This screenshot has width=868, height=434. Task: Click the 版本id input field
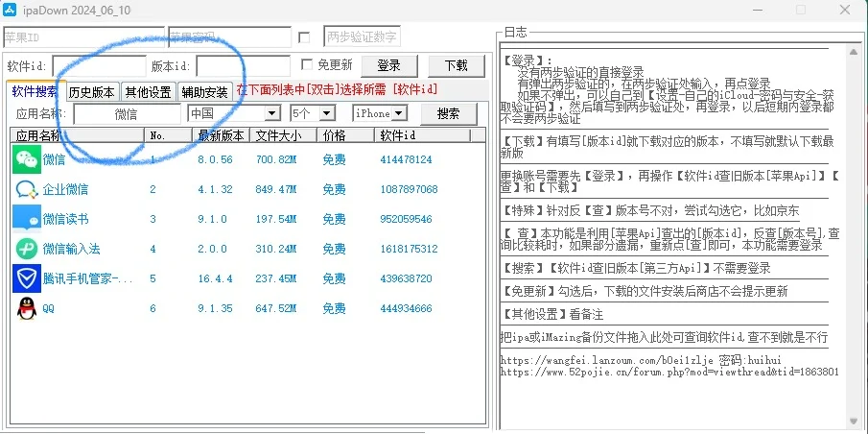[x=244, y=65]
